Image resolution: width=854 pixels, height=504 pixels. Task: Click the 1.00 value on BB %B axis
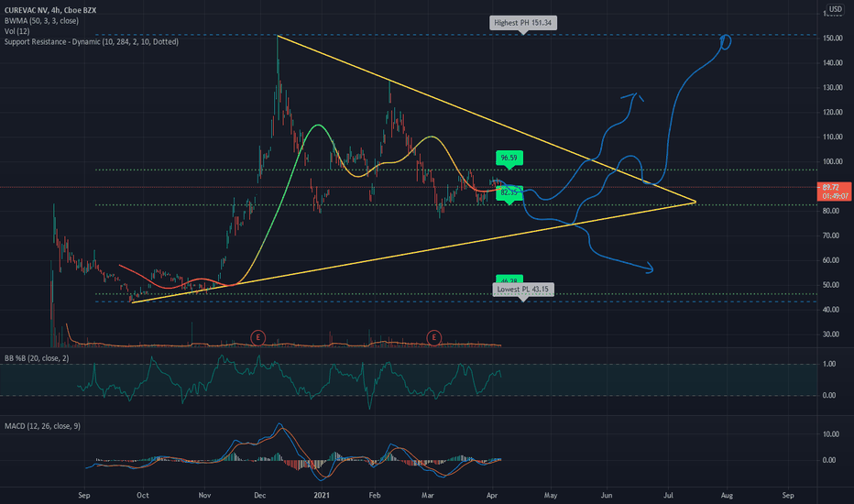click(829, 364)
